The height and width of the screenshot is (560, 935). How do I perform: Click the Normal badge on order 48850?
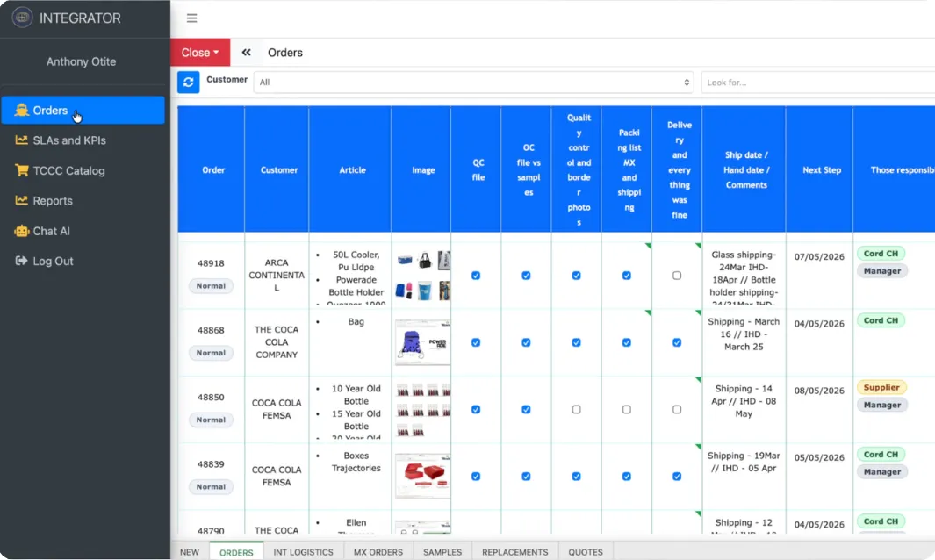[x=211, y=420]
